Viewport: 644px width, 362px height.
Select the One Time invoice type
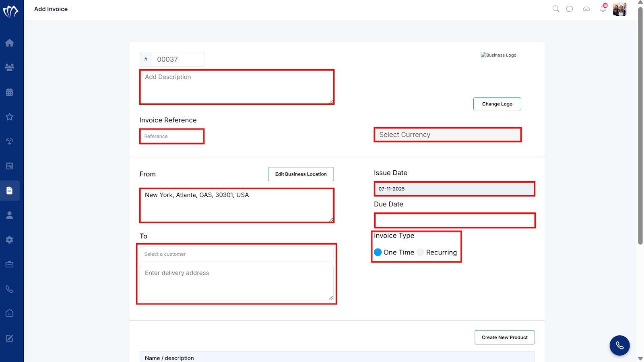tap(378, 252)
